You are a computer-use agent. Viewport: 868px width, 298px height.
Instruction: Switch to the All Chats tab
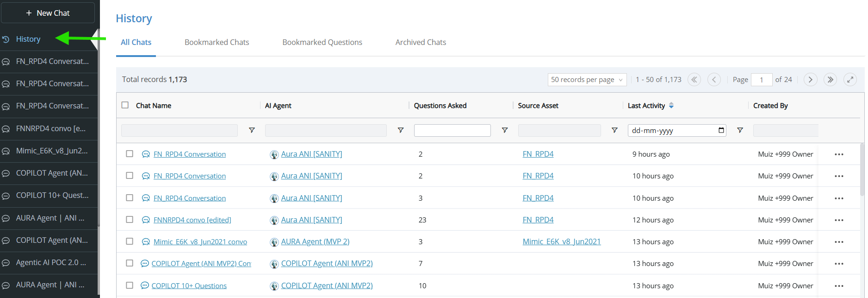coord(136,42)
